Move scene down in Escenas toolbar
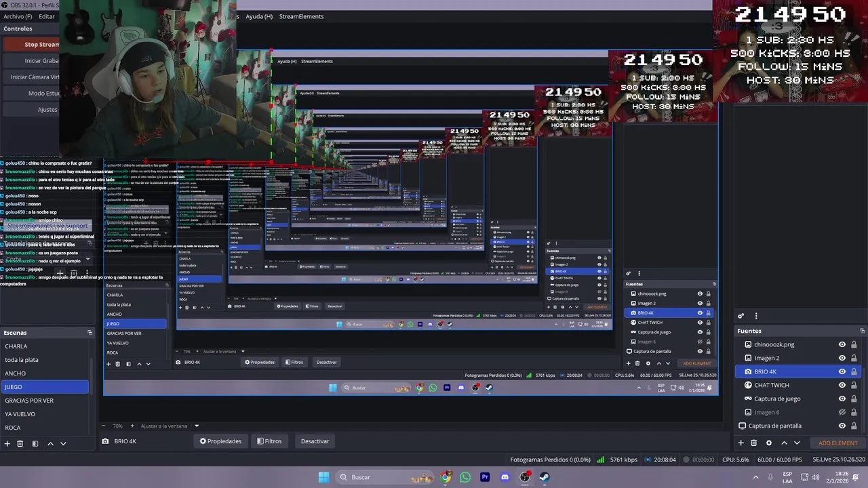Image resolution: width=868 pixels, height=488 pixels. [63, 443]
